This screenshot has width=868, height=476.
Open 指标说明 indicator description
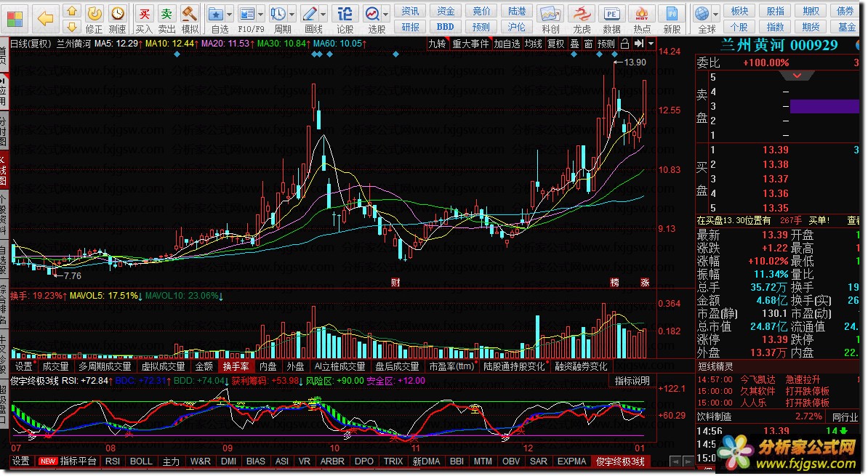click(632, 381)
